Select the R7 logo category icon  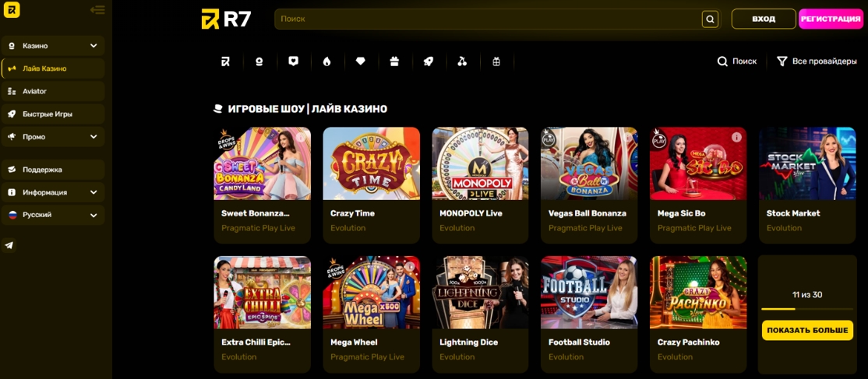coord(225,61)
